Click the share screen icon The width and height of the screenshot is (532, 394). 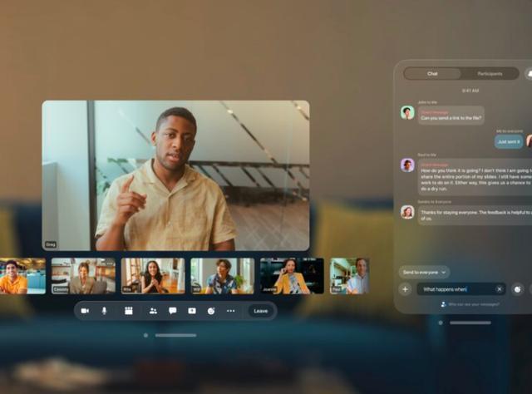coord(192,311)
